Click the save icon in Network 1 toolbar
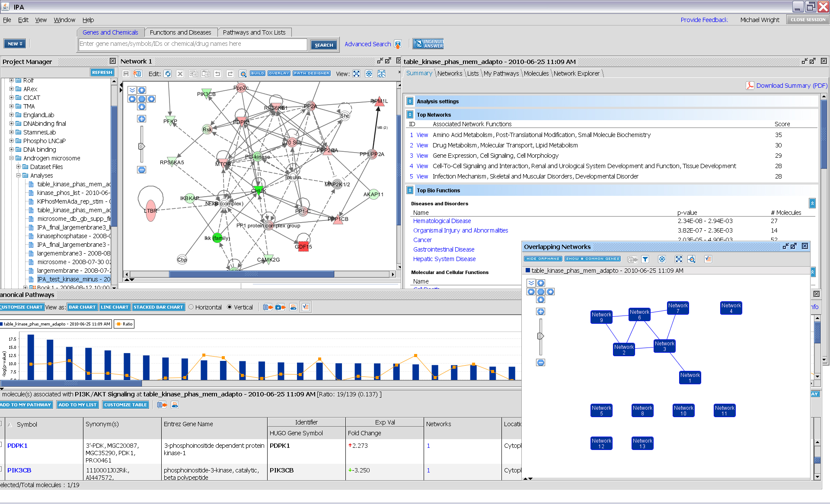Viewport: 830px width, 504px height. pyautogui.click(x=126, y=74)
